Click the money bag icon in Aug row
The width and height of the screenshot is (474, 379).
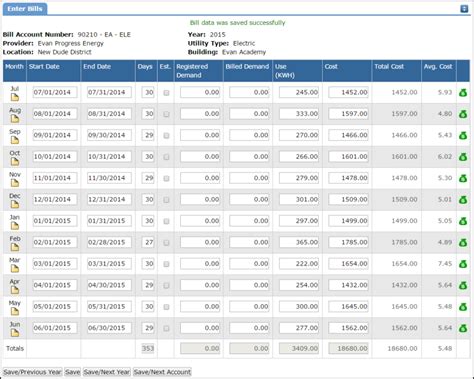tap(463, 114)
